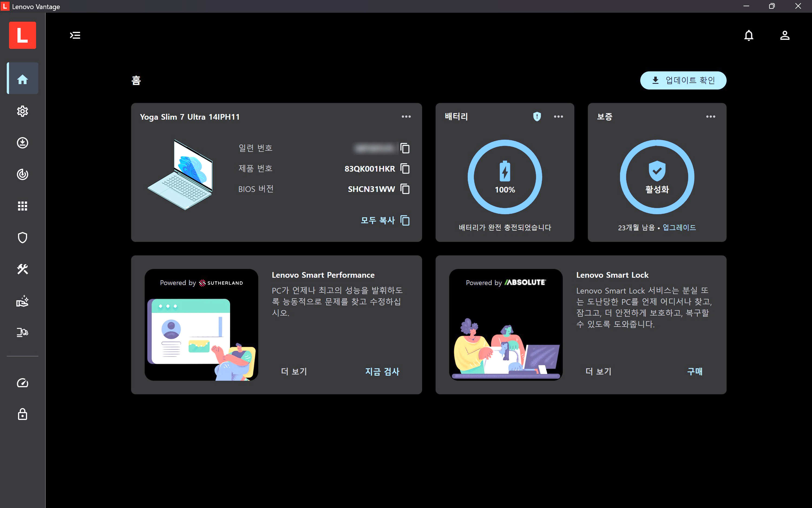Screen dimensions: 812x508
Task: Click the 제품 번호 label
Action: click(255, 169)
